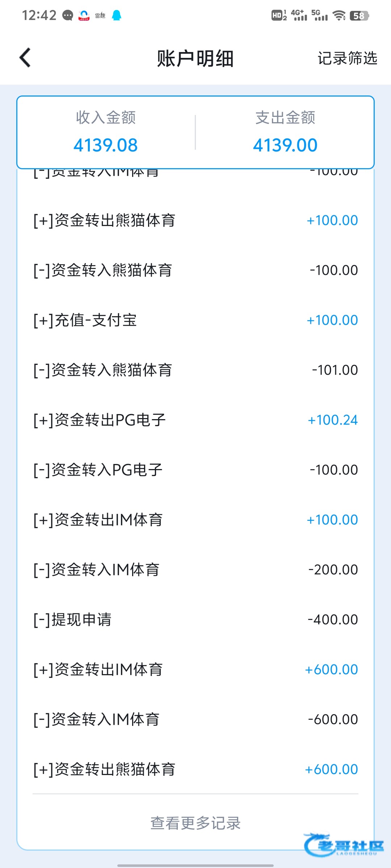Open the 资金转入IM体育 -200.00 entry
The height and width of the screenshot is (868, 391).
pos(195,570)
